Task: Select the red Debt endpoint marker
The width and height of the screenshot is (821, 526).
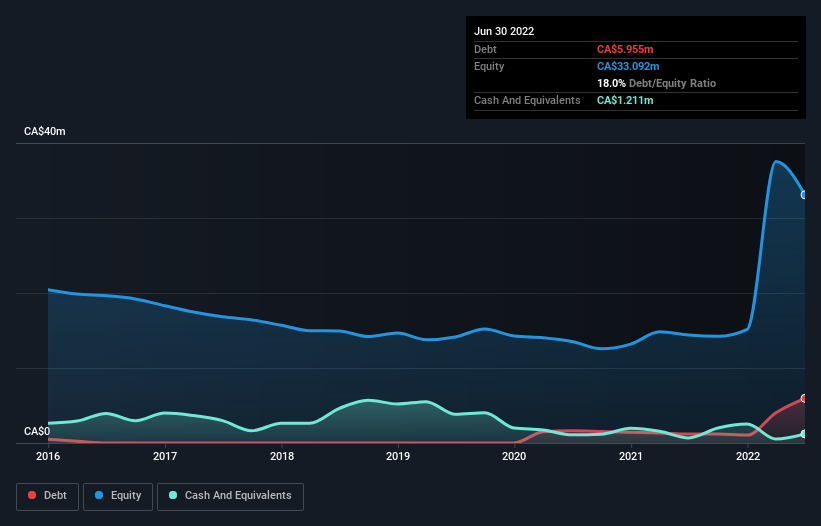Action: pos(804,398)
